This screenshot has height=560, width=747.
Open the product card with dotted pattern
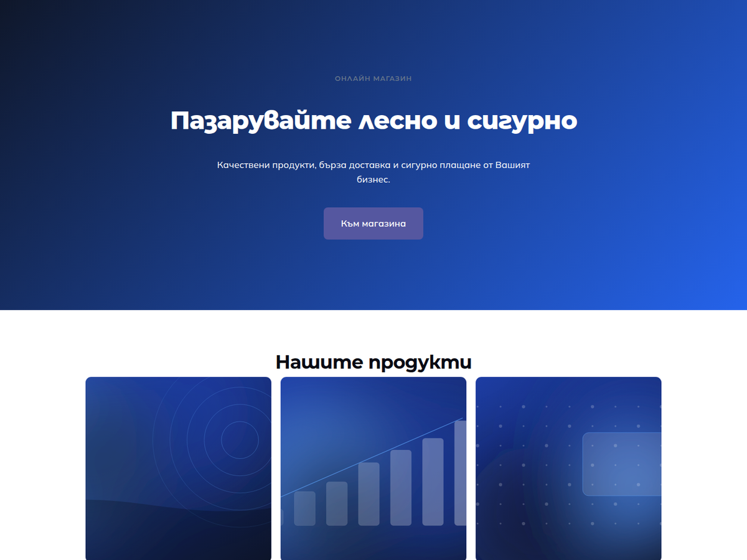pos(568,469)
